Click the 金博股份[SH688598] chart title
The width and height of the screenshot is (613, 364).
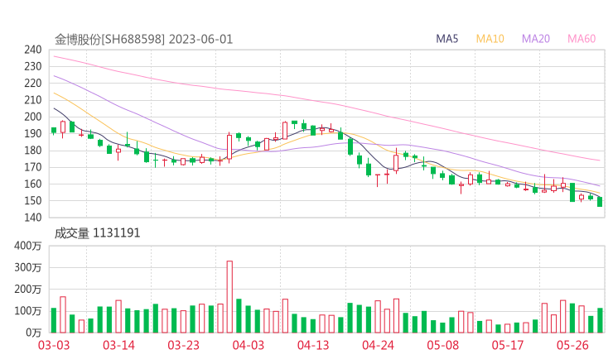click(110, 39)
